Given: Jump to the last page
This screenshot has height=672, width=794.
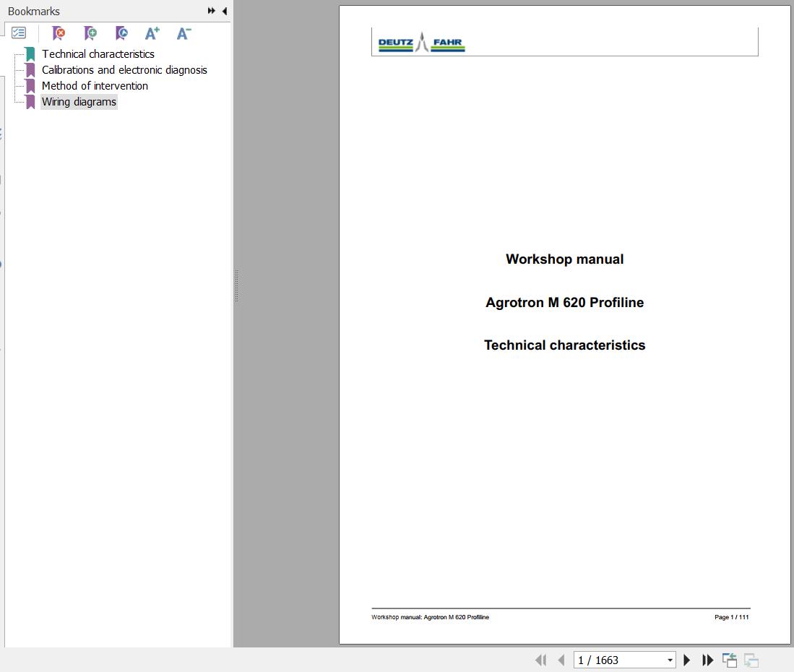Looking at the screenshot, I should pos(708,660).
